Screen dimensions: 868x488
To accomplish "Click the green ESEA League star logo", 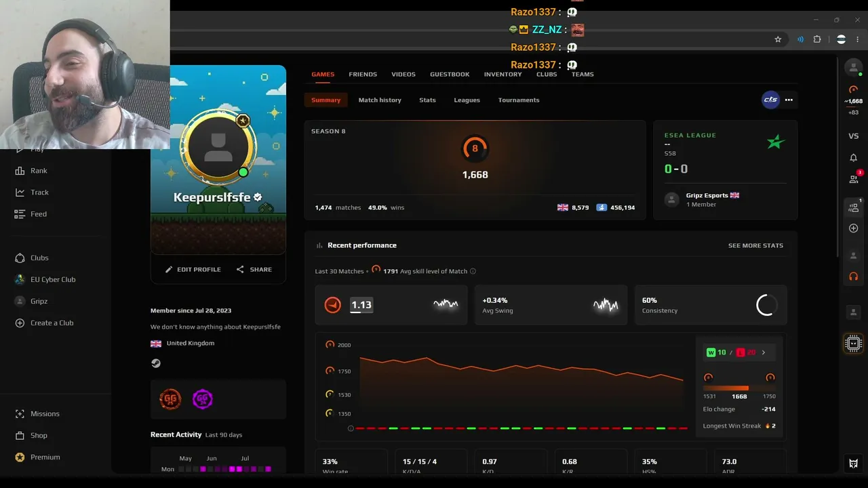I will click(x=776, y=142).
